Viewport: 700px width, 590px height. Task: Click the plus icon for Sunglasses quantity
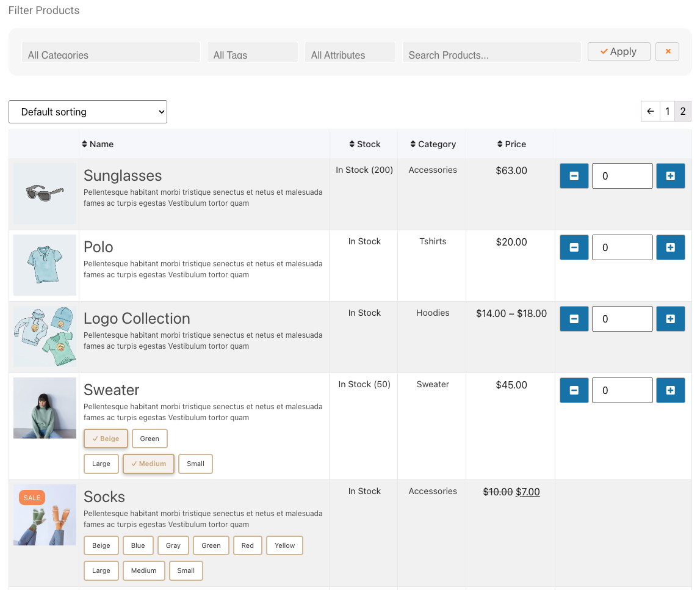pyautogui.click(x=670, y=176)
